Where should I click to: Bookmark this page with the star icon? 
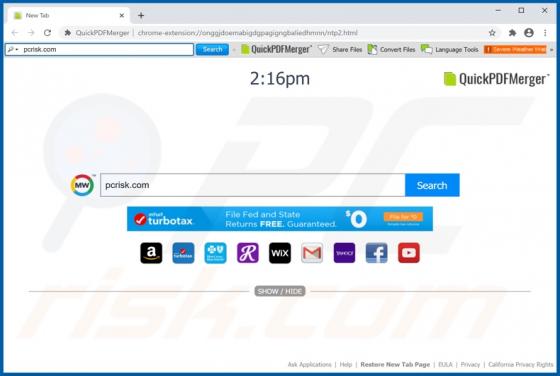point(492,33)
